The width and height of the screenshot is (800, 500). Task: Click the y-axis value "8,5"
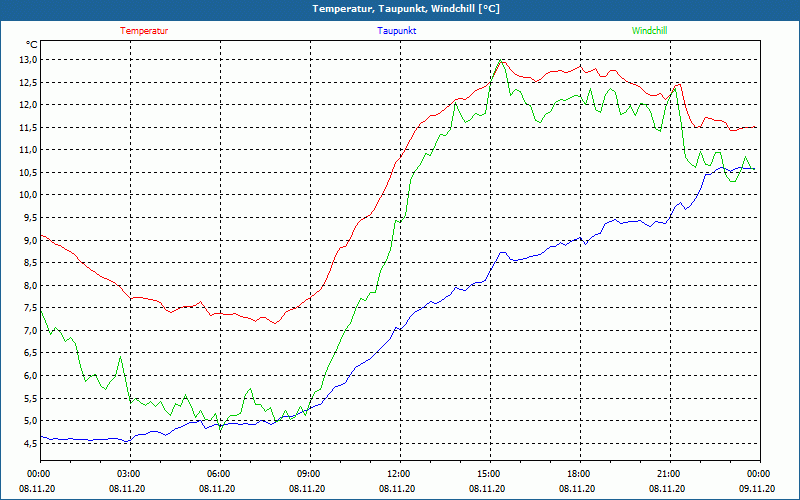(x=31, y=263)
